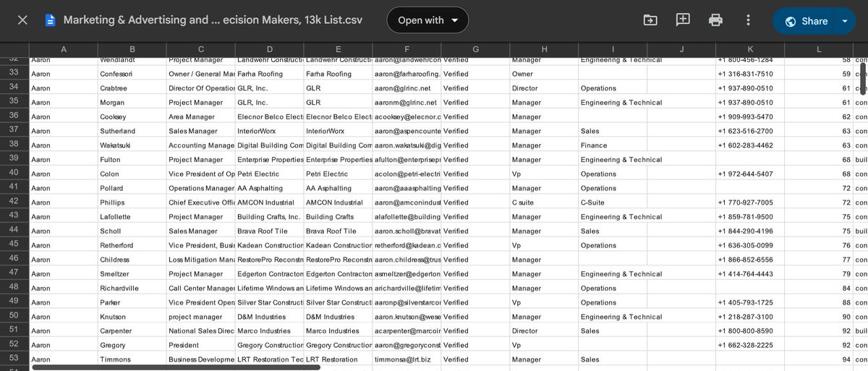Click 'Retherford' last name cell
The image size is (868, 371).
click(132, 245)
